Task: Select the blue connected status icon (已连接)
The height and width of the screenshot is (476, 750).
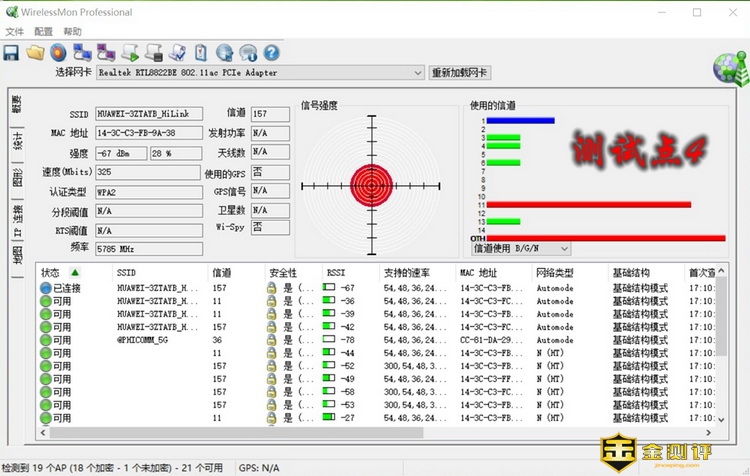Action: [x=46, y=288]
